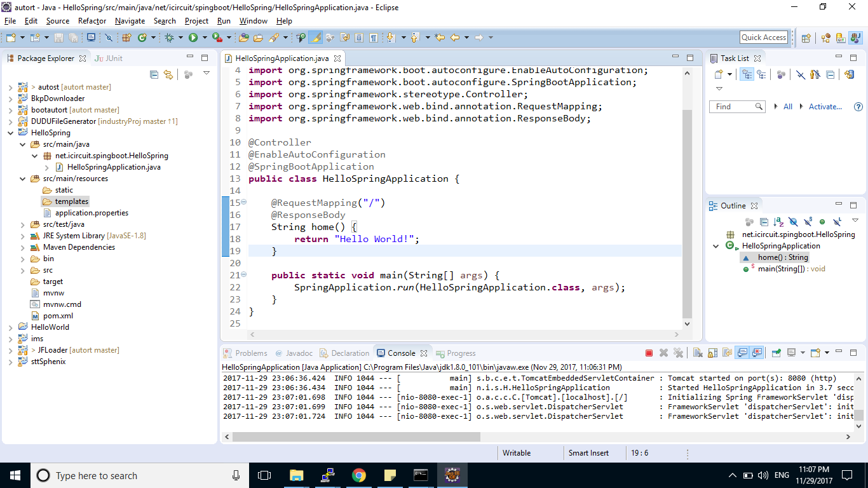Toggle Hide Fields in Outline toolbar
This screenshot has height=488, width=868.
coord(794,222)
